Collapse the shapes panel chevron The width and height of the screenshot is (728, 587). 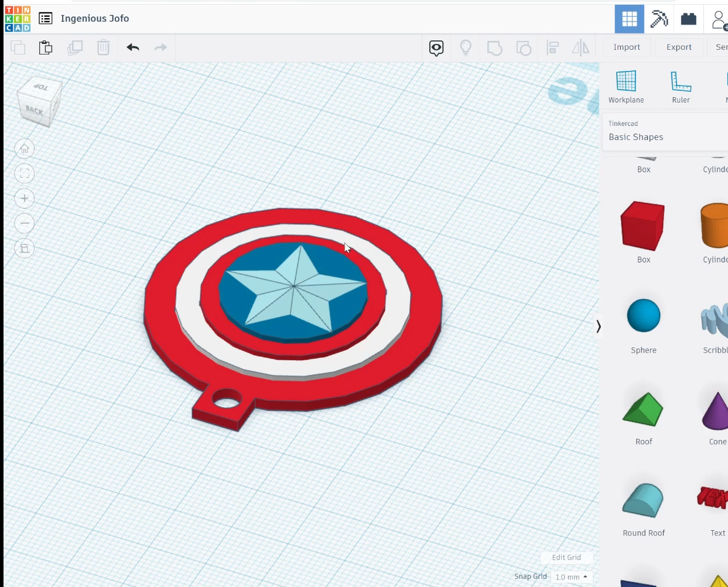[x=598, y=326]
